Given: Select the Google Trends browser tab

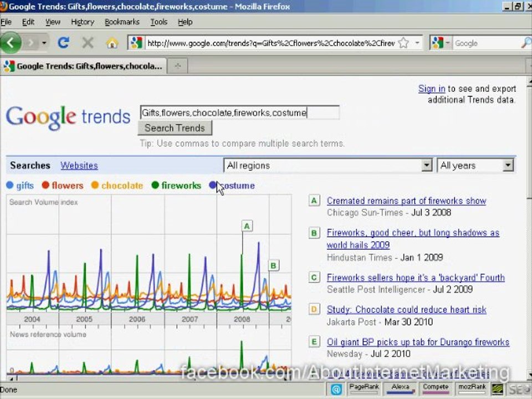Looking at the screenshot, I should pyautogui.click(x=84, y=66).
